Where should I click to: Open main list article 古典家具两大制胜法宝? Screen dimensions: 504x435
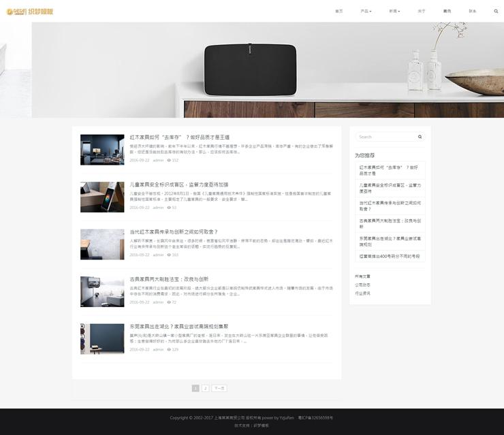(x=169, y=279)
